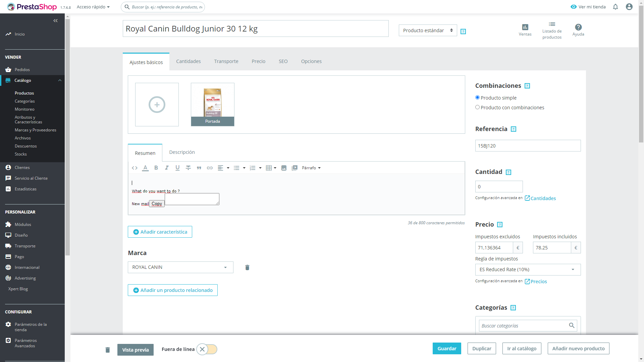Open the Ventas statistics icon
Image resolution: width=644 pixels, height=362 pixels.
coord(525,29)
